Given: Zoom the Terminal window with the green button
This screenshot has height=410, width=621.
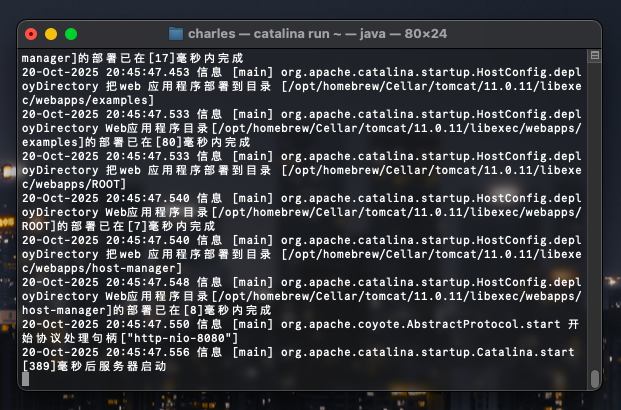Looking at the screenshot, I should tap(71, 34).
